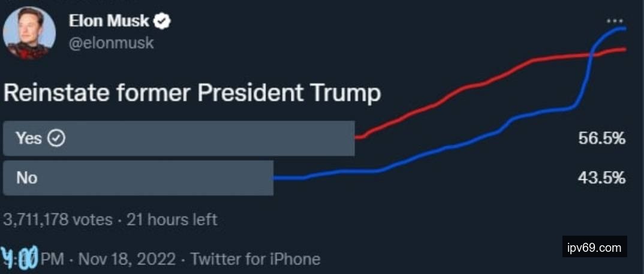644x274 pixels.
Task: Click the 43.5% result label
Action: point(602,178)
